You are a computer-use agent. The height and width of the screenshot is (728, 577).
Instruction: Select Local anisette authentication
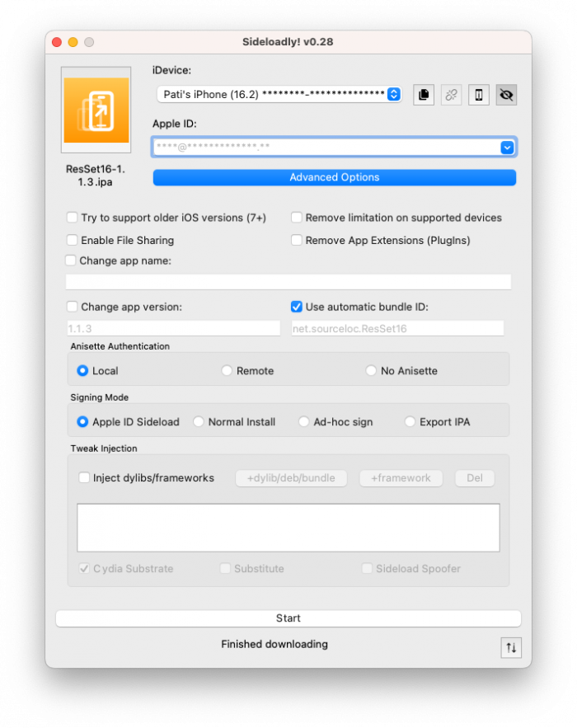pyautogui.click(x=82, y=370)
